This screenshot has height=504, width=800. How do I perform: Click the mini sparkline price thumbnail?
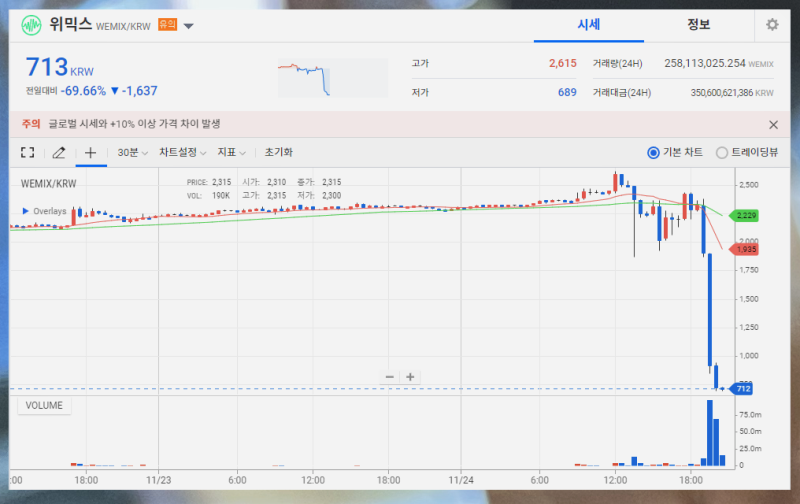coord(333,78)
